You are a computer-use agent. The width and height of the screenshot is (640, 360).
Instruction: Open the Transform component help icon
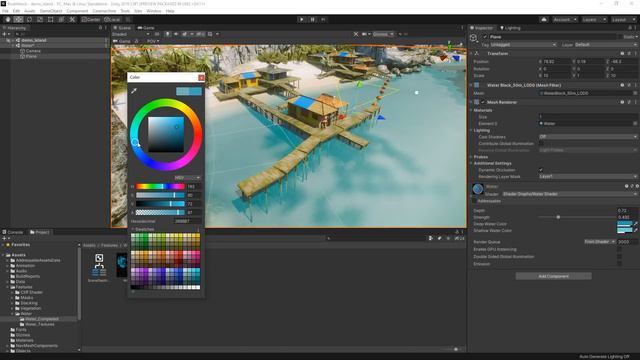[x=622, y=53]
